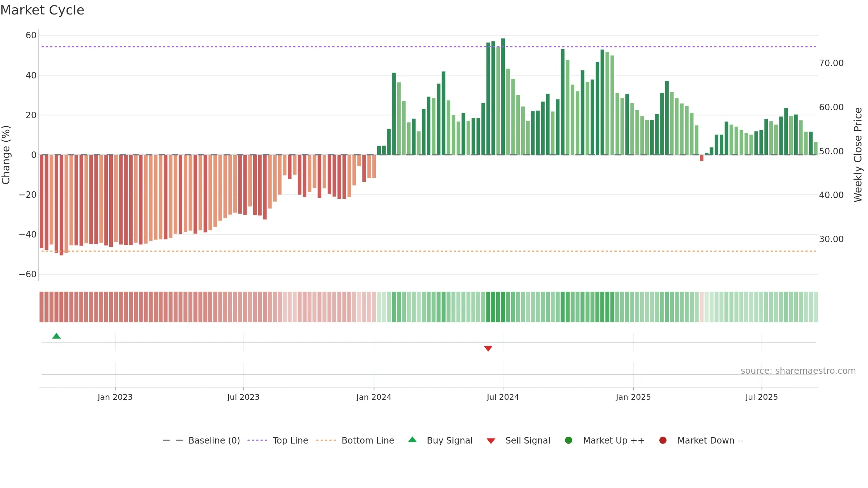This screenshot has width=868, height=488.
Task: Click the Jan 2025 x-axis label
Action: click(633, 397)
